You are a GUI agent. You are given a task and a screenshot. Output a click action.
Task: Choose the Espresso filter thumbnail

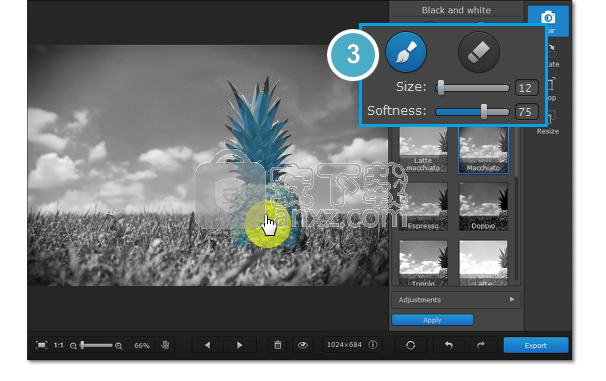(x=423, y=206)
